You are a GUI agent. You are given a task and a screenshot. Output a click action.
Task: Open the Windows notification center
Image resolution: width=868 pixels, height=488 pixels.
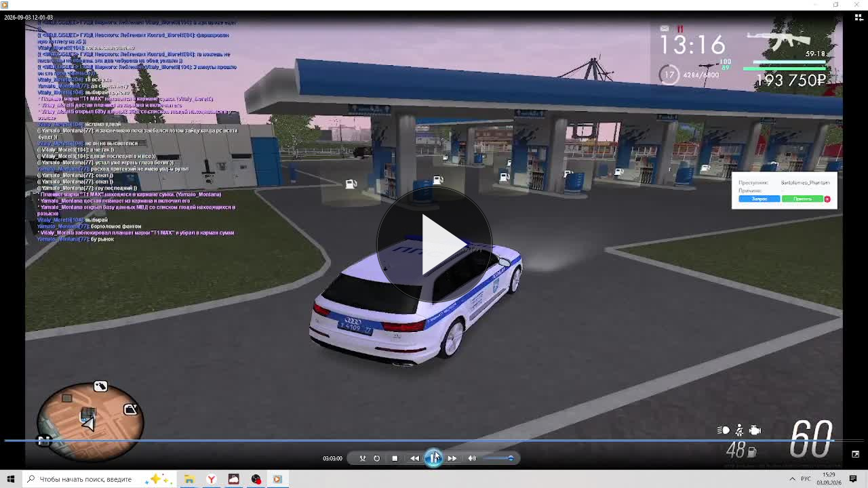(853, 479)
